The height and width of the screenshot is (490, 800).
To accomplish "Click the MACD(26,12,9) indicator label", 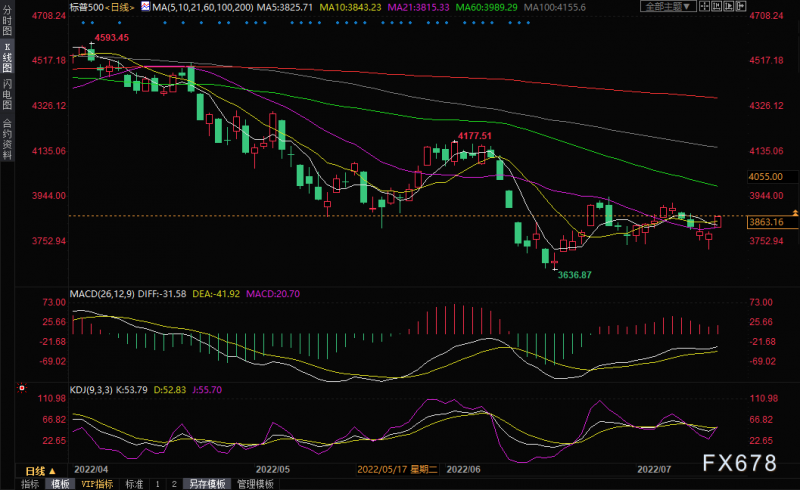I will [x=102, y=293].
